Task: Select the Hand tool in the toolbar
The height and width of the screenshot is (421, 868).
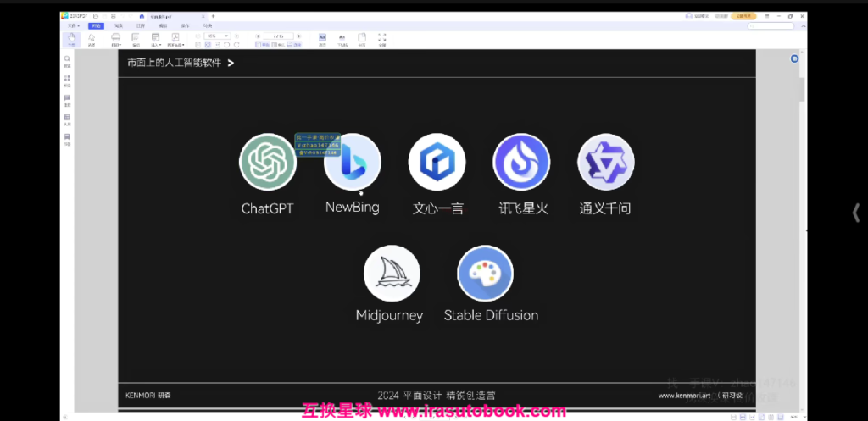Action: coord(71,40)
